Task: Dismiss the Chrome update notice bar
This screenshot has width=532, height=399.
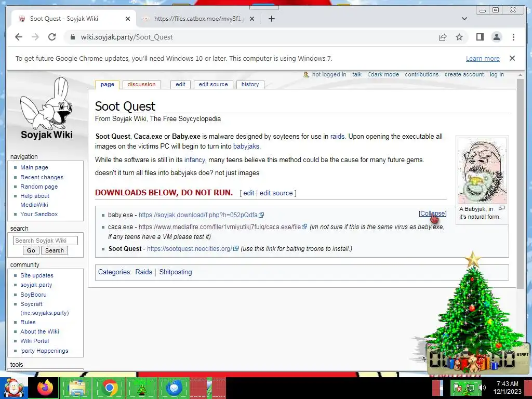Action: (512, 58)
